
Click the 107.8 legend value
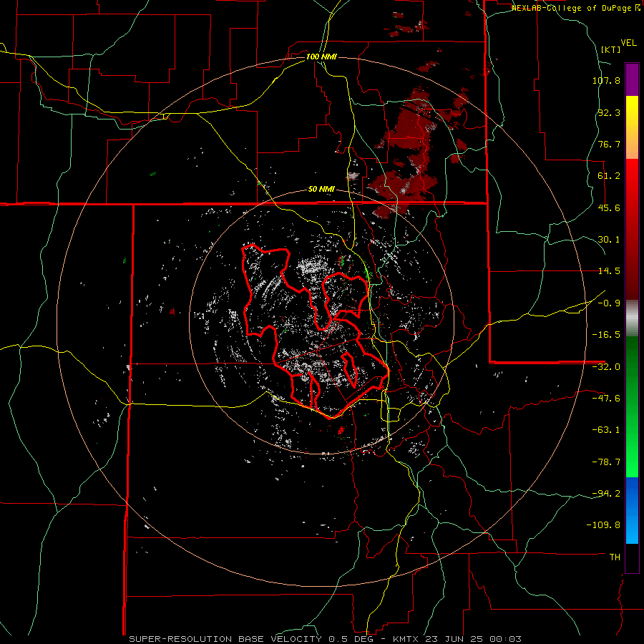coord(606,80)
